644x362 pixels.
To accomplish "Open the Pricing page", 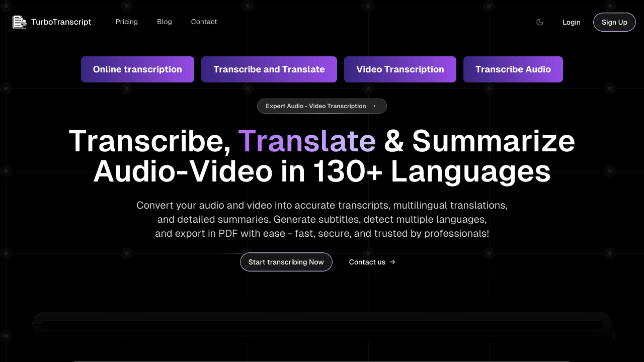I will point(126,22).
